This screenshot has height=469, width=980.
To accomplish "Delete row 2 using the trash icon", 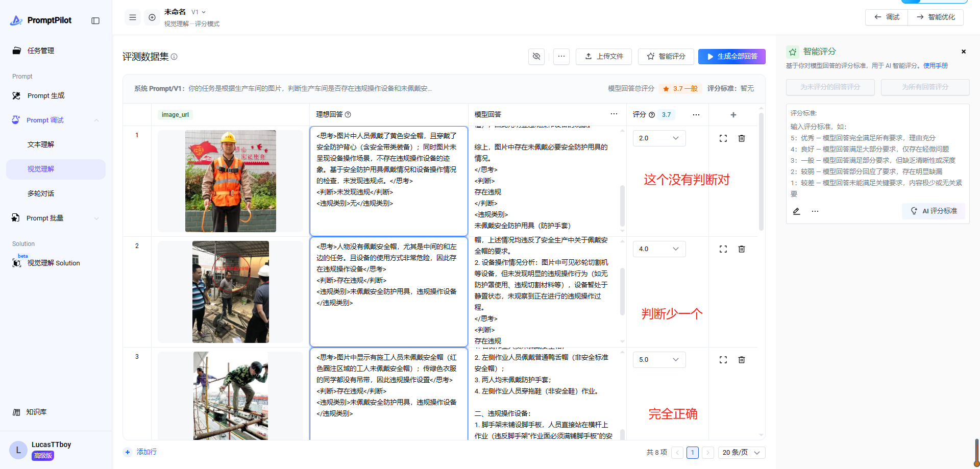I will point(742,249).
